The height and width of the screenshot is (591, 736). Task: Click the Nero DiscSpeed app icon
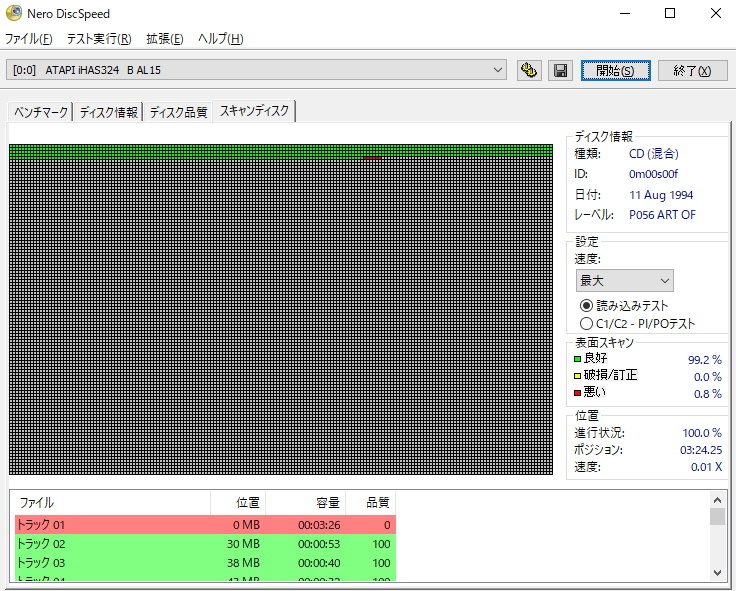tap(14, 13)
